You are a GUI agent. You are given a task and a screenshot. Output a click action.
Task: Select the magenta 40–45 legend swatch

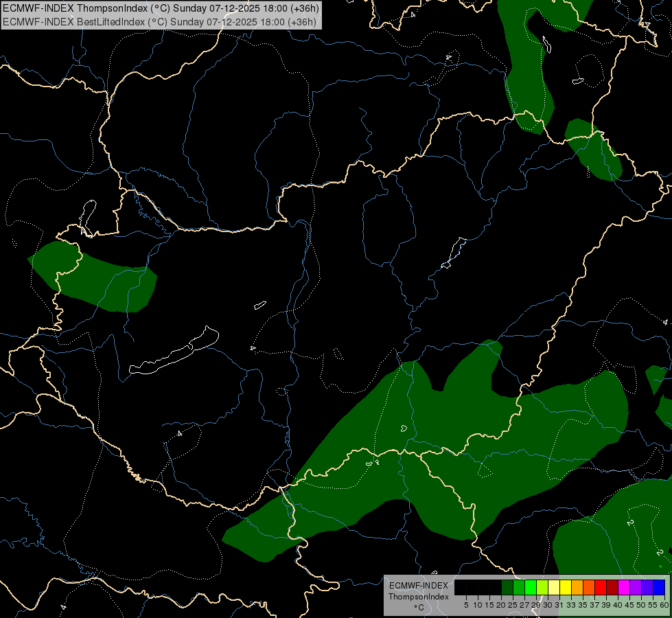pyautogui.click(x=624, y=587)
